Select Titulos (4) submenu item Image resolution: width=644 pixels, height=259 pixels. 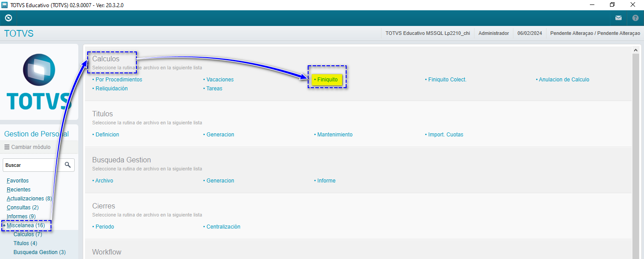pyautogui.click(x=25, y=243)
